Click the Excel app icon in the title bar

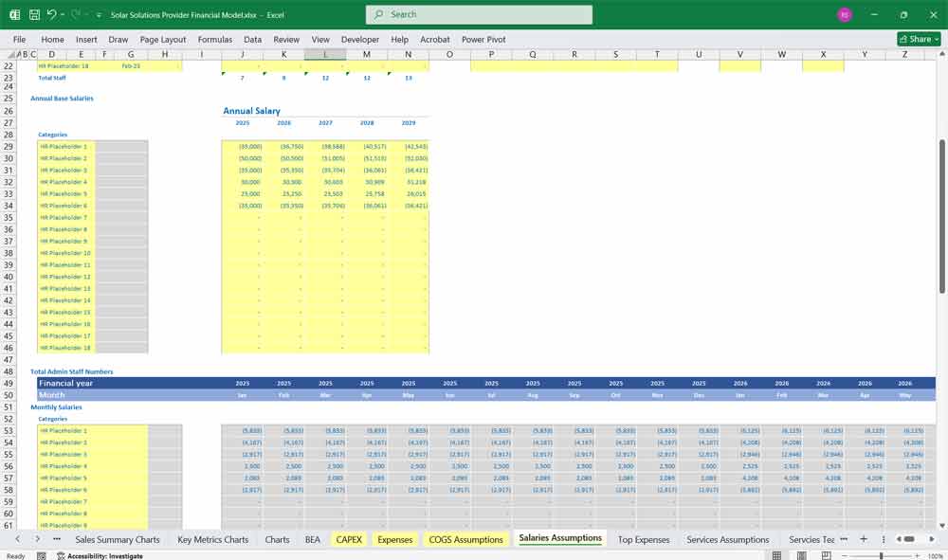coord(13,14)
